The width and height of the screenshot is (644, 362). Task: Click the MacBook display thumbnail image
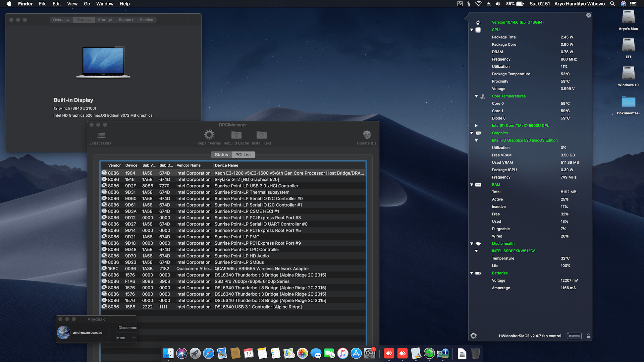coord(103,62)
